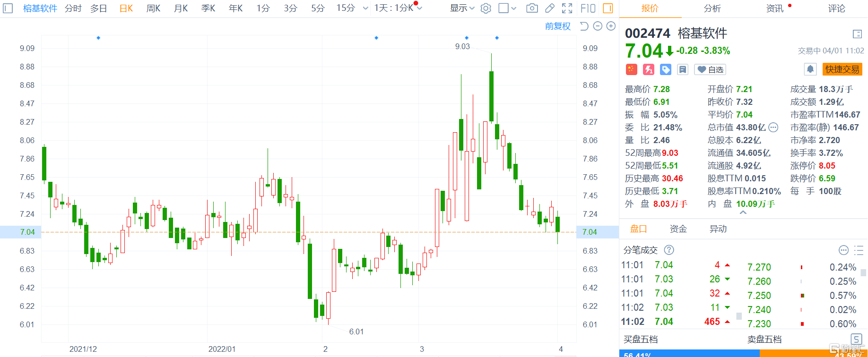Click the first blue event marker on chart
Viewport: 868px width, 357px height.
click(98, 38)
